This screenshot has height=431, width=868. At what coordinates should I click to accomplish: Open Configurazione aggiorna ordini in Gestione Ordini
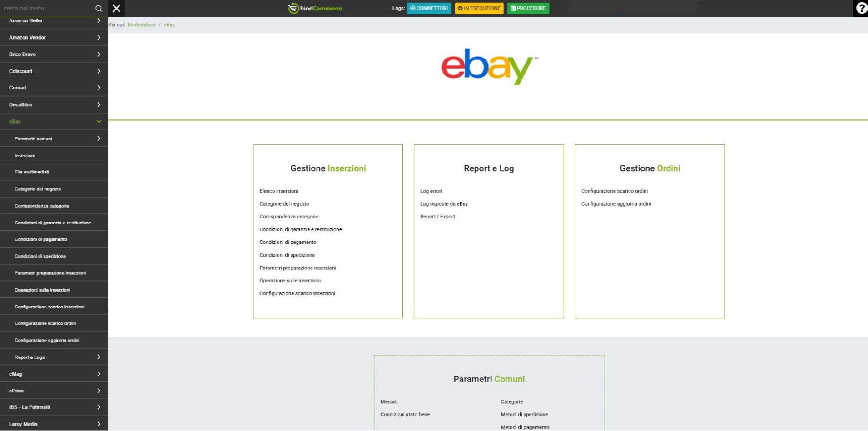point(616,204)
